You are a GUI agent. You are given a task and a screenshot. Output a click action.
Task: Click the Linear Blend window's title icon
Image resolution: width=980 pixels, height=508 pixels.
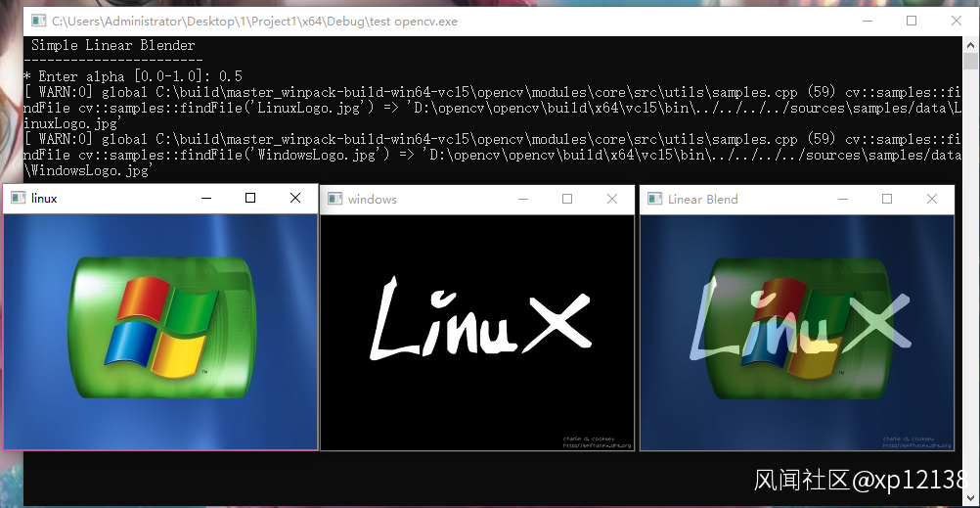click(x=654, y=199)
